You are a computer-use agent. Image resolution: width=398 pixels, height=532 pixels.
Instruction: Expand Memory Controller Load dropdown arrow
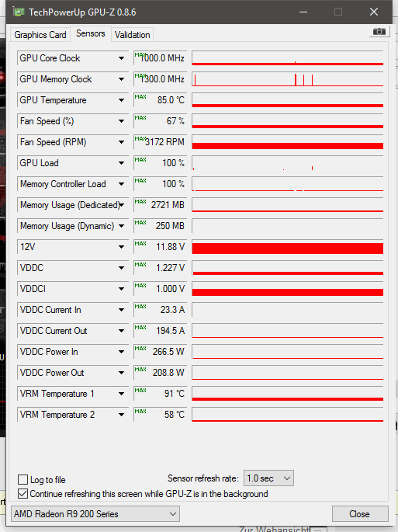coord(121,184)
